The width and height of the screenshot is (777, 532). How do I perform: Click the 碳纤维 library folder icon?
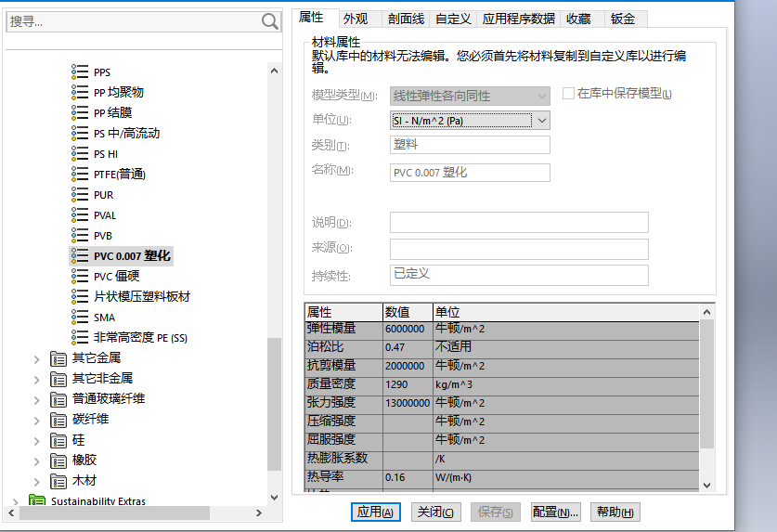tap(59, 420)
